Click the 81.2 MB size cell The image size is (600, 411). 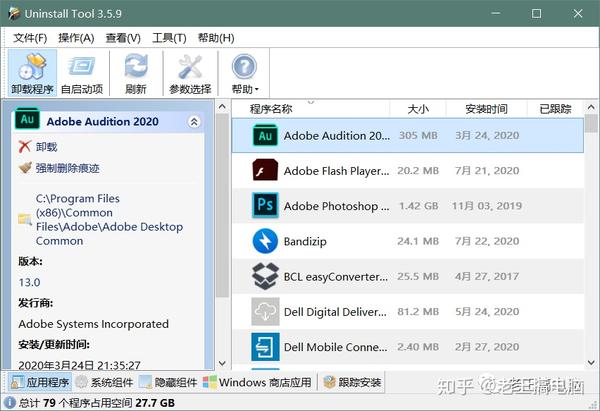pos(418,312)
